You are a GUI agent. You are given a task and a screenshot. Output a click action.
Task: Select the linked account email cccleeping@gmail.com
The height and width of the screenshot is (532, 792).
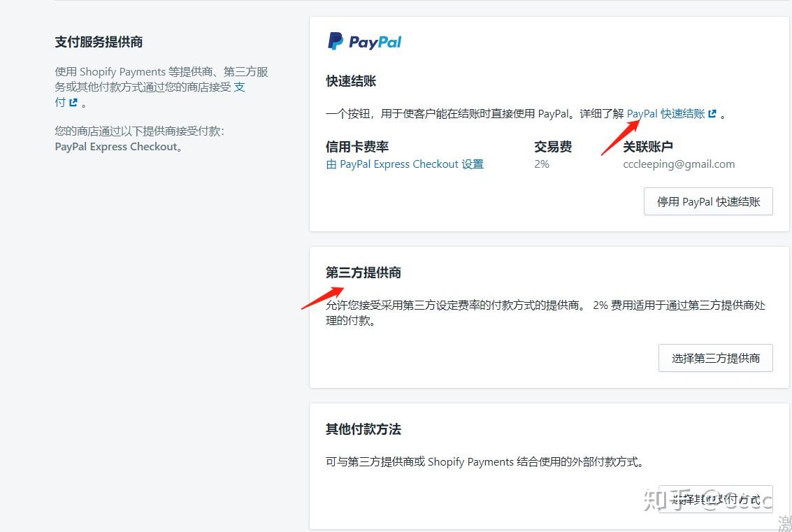(x=679, y=164)
